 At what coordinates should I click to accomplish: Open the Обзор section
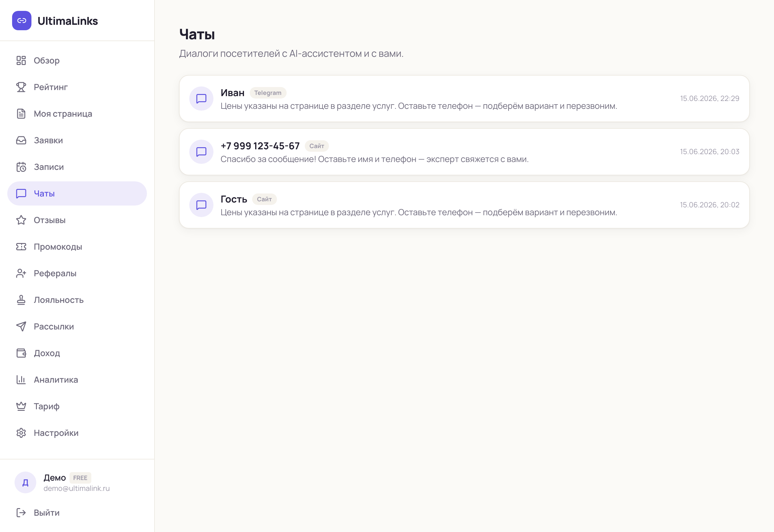coord(77,60)
